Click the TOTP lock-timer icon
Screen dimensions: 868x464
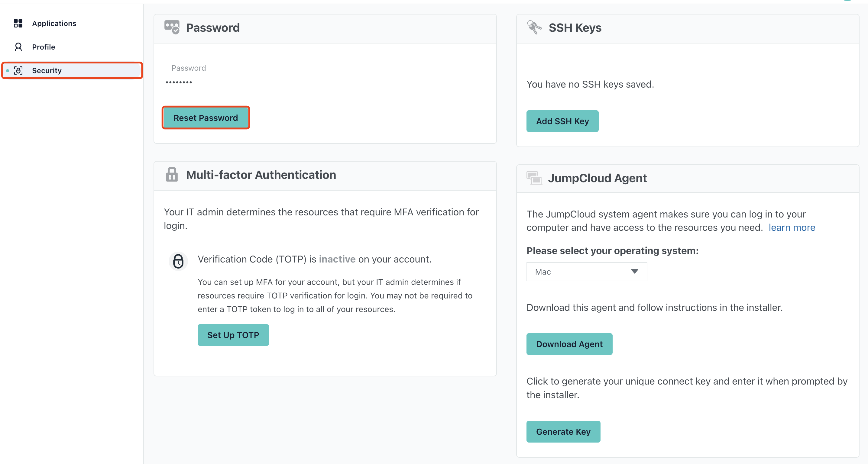coord(178,261)
